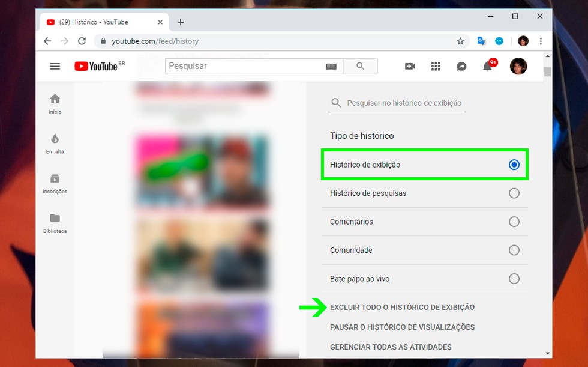Click the YouTube search magnifier button
Viewport: 588px width, 367px height.
click(361, 67)
